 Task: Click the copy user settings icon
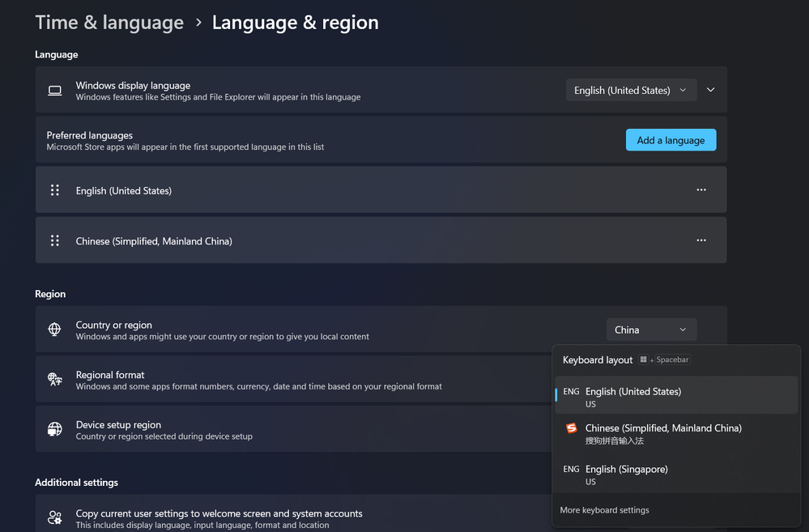(55, 517)
